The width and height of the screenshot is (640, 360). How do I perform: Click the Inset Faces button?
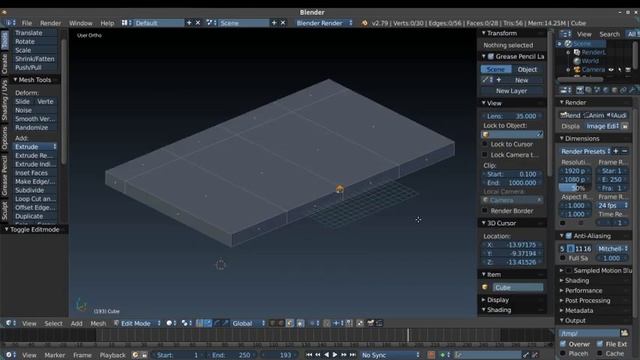(35, 173)
